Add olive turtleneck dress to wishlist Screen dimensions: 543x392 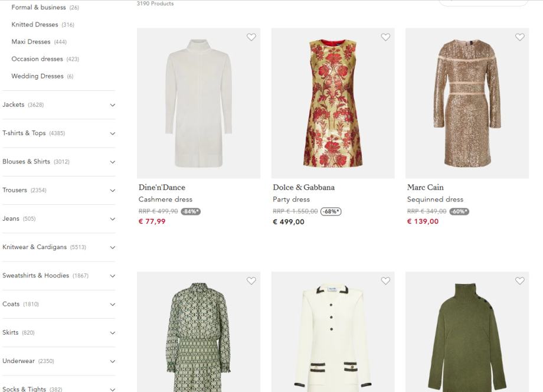coord(520,281)
